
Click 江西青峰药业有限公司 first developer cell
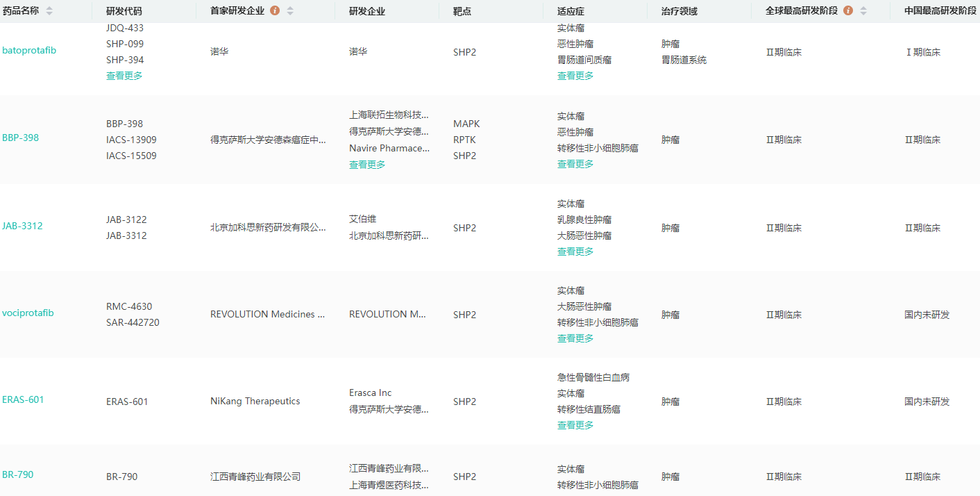pyautogui.click(x=255, y=477)
